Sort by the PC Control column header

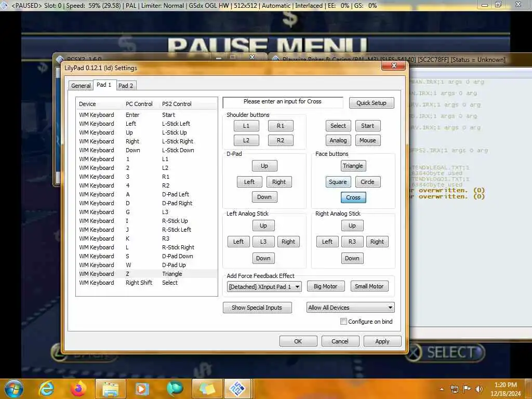pos(139,104)
